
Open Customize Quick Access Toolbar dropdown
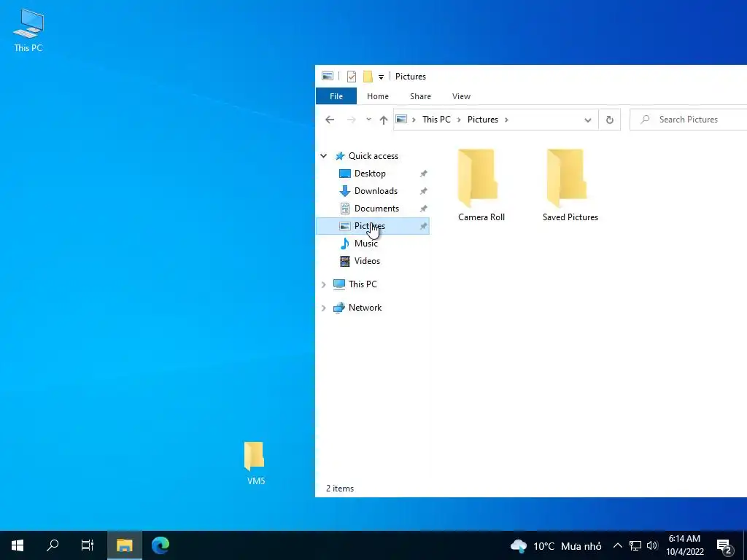point(381,77)
